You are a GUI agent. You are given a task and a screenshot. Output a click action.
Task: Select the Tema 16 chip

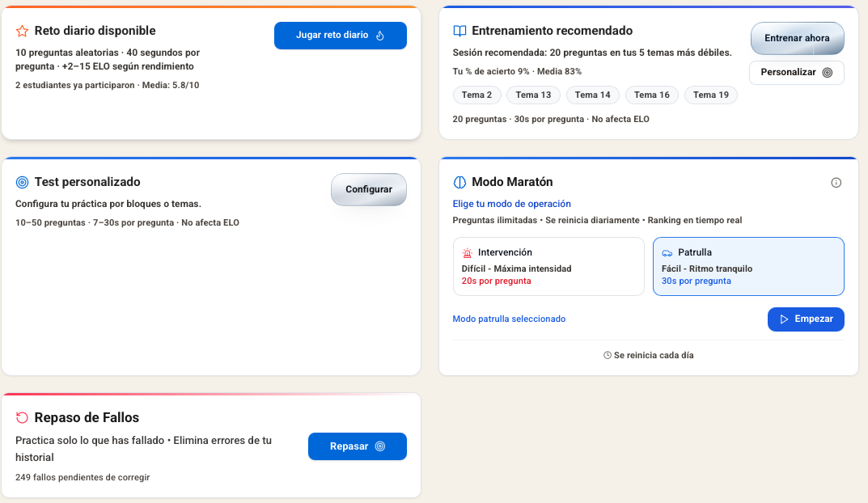click(651, 95)
